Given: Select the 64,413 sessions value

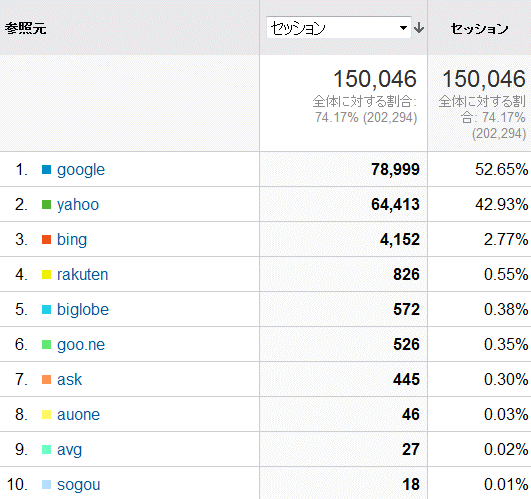Looking at the screenshot, I should coord(395,204).
